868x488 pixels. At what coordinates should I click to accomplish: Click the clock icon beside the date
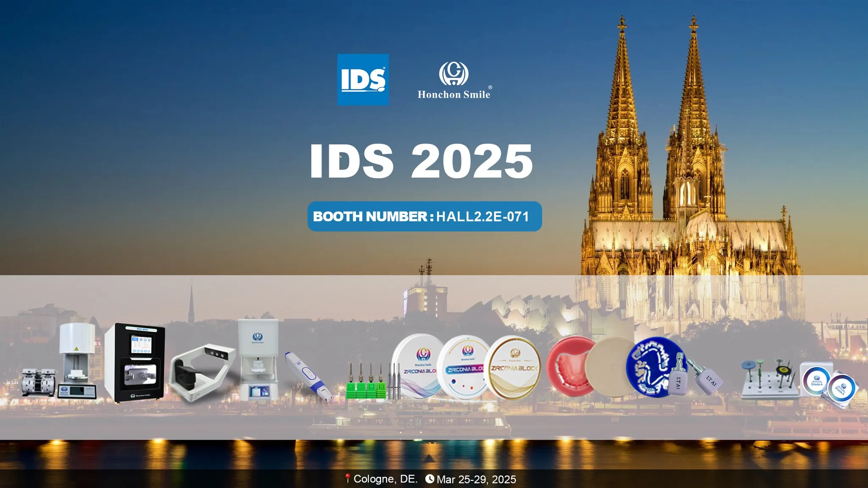click(430, 479)
